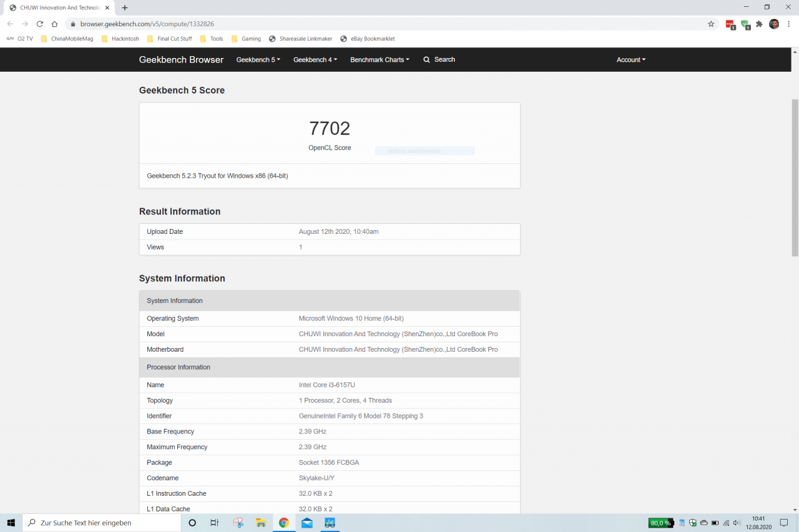Open the Chrome three-dot menu
Screen dimensions: 799x532
[789, 24]
